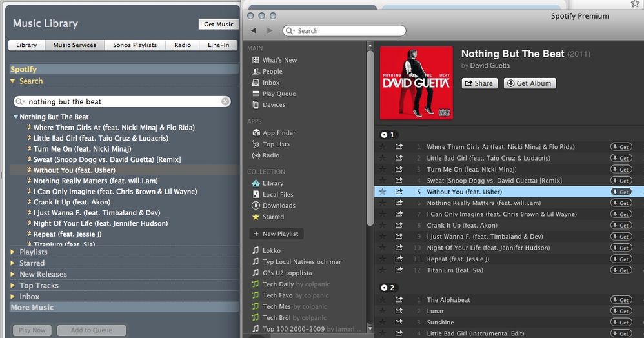Open Play Queue in Spotify sidebar
644x338 pixels.
[x=274, y=94]
